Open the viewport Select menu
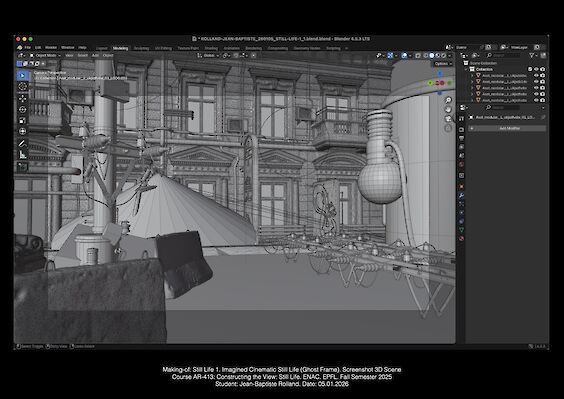Viewport: 564px width, 399px height. pos(83,55)
